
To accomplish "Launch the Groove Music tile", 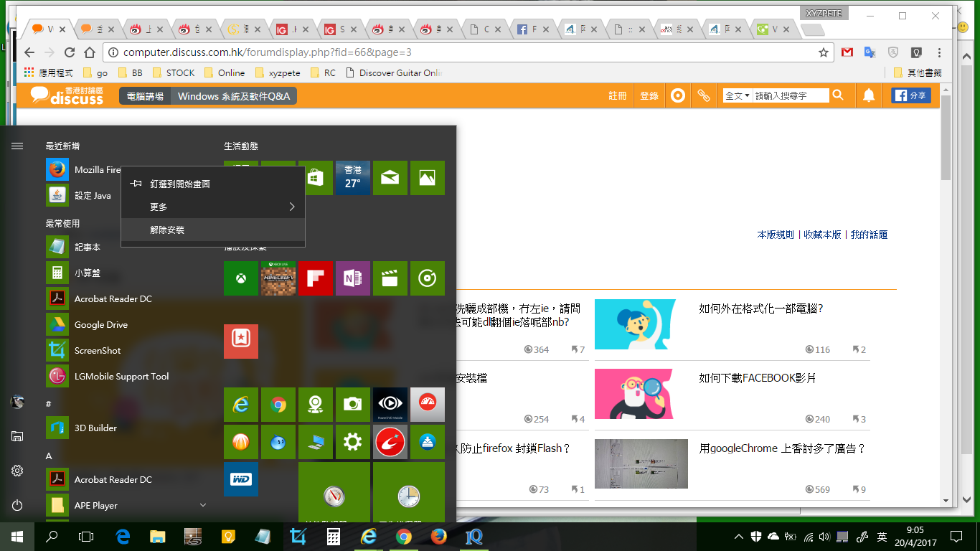I will (x=428, y=278).
